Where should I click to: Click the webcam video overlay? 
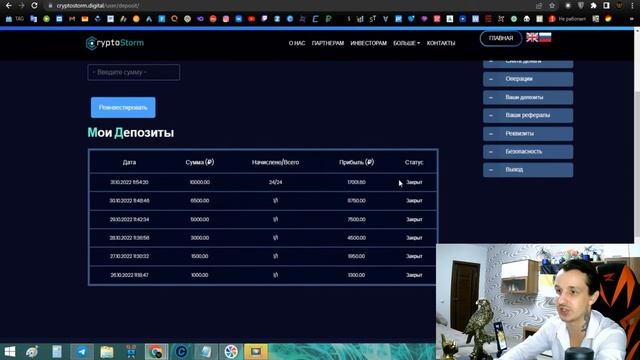coord(538,302)
